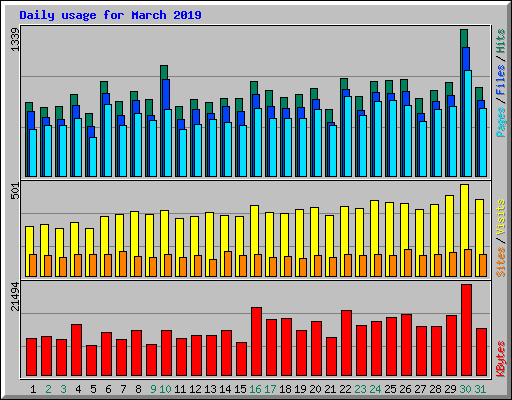Click day label 9 on the axis
The height and width of the screenshot is (400, 512).
click(153, 389)
